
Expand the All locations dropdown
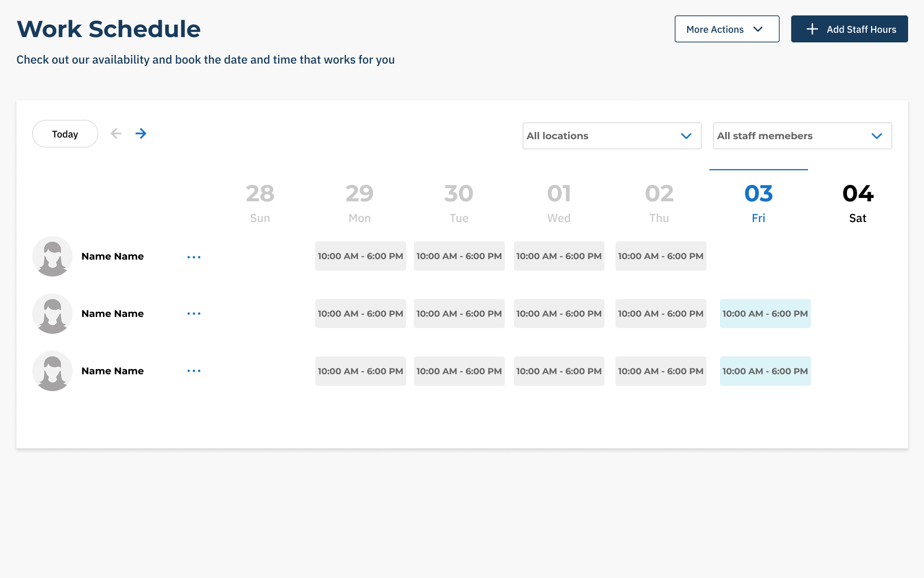click(612, 136)
